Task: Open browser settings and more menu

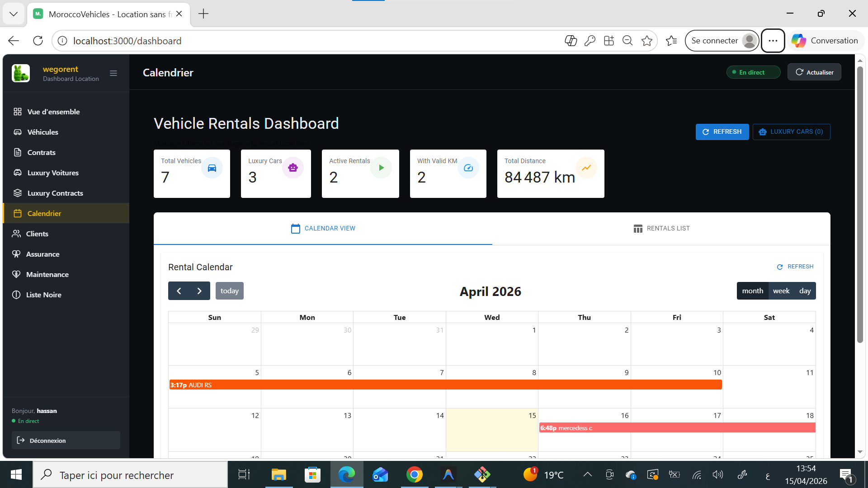Action: click(x=773, y=41)
